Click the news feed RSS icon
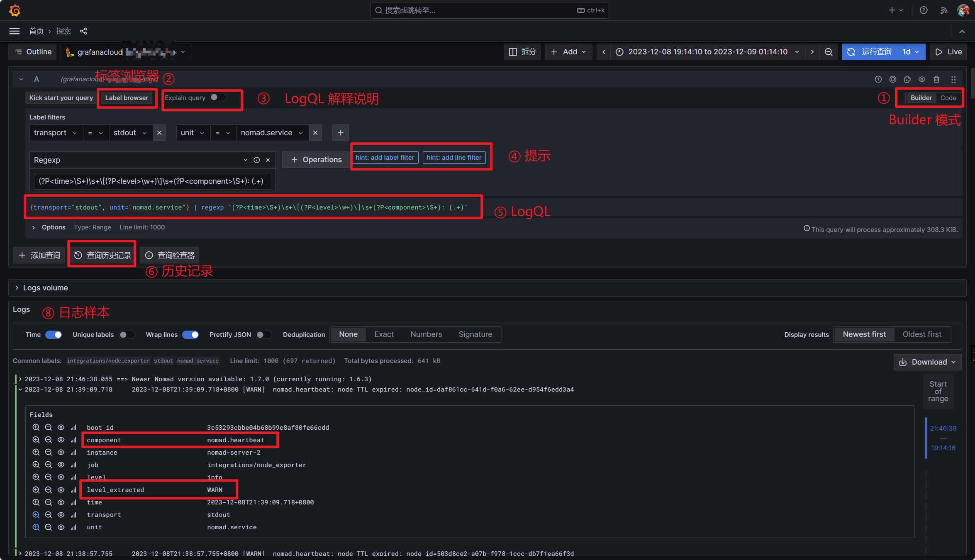The height and width of the screenshot is (560, 975). coord(944,10)
